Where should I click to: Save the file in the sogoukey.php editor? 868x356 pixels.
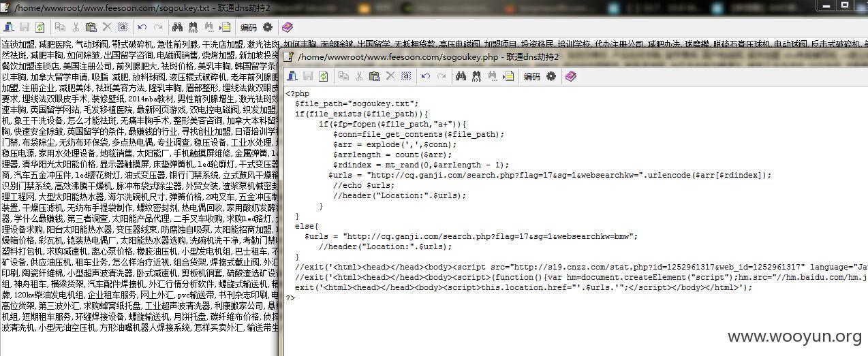tap(307, 76)
